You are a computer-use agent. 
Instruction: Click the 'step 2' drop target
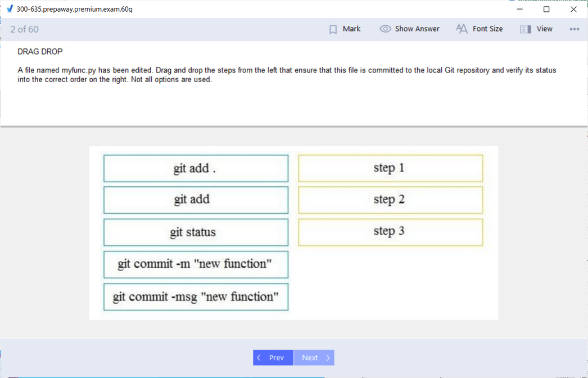[390, 200]
